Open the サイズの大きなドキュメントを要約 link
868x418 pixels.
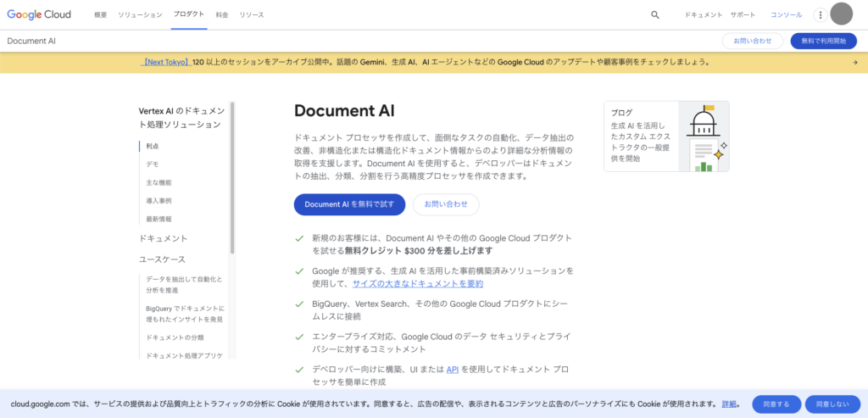(x=417, y=284)
